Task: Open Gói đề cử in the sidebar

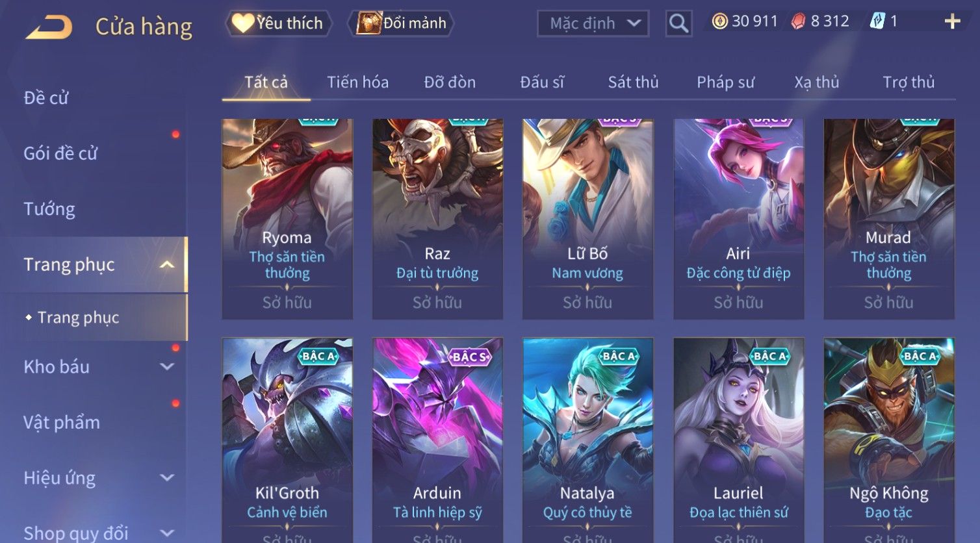Action: pyautogui.click(x=60, y=153)
